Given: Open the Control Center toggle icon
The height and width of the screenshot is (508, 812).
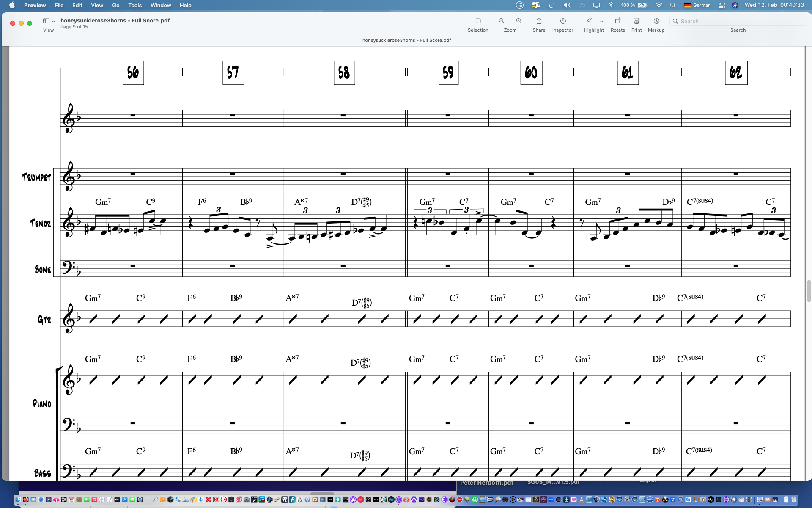Looking at the screenshot, I should pyautogui.click(x=722, y=5).
